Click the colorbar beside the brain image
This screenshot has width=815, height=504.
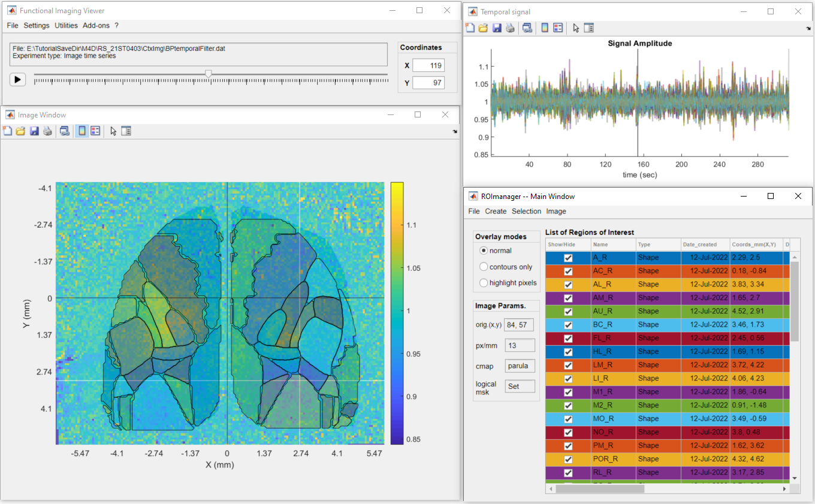[397, 313]
